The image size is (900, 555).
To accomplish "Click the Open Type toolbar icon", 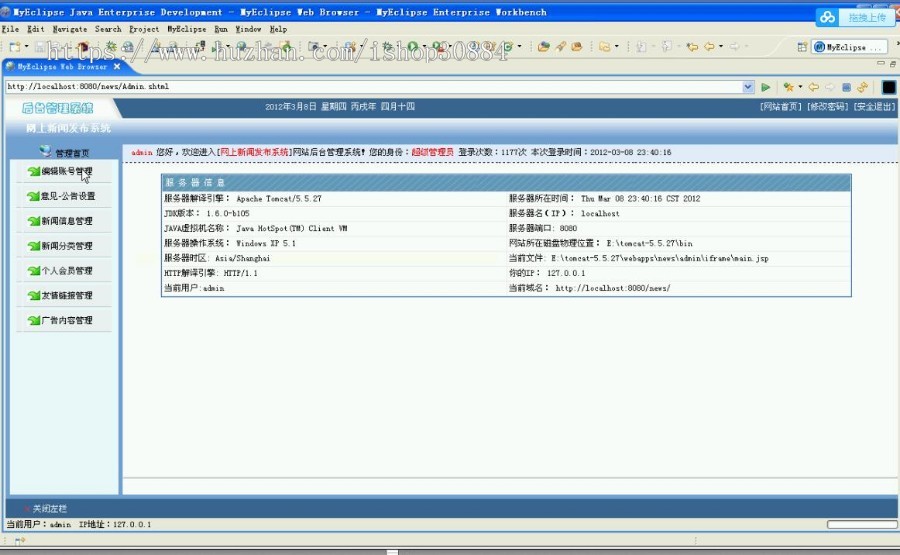I will point(544,46).
